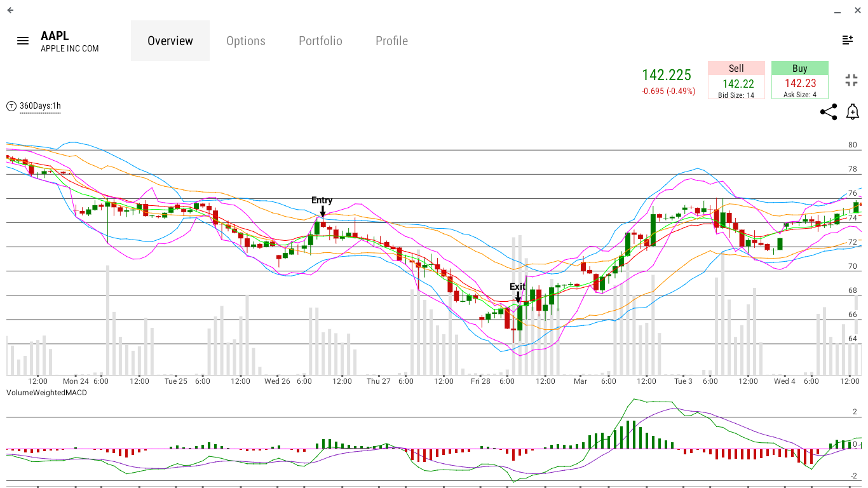Viewport: 868px width, 488px height.
Task: Click the 64 price level label
Action: (x=853, y=339)
